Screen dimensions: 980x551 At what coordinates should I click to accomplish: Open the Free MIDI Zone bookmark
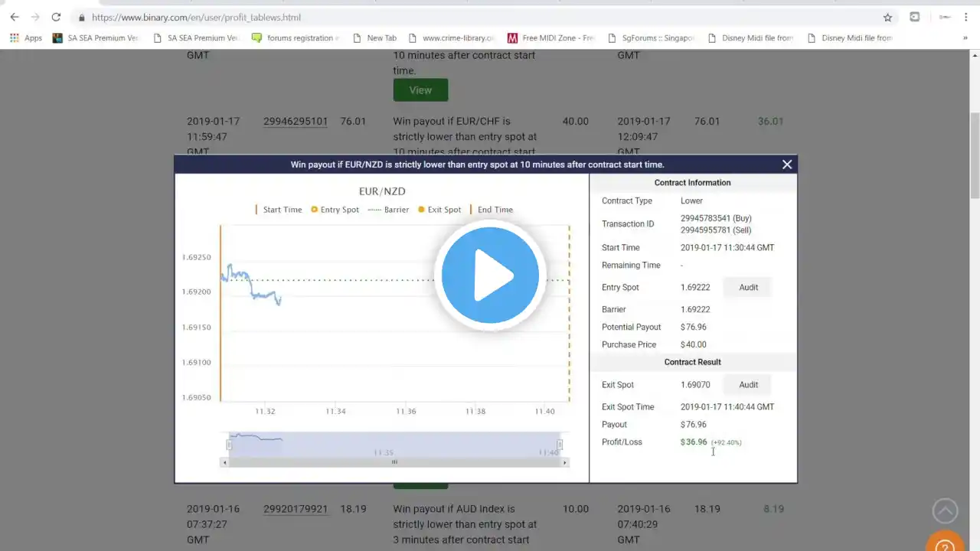[550, 37]
